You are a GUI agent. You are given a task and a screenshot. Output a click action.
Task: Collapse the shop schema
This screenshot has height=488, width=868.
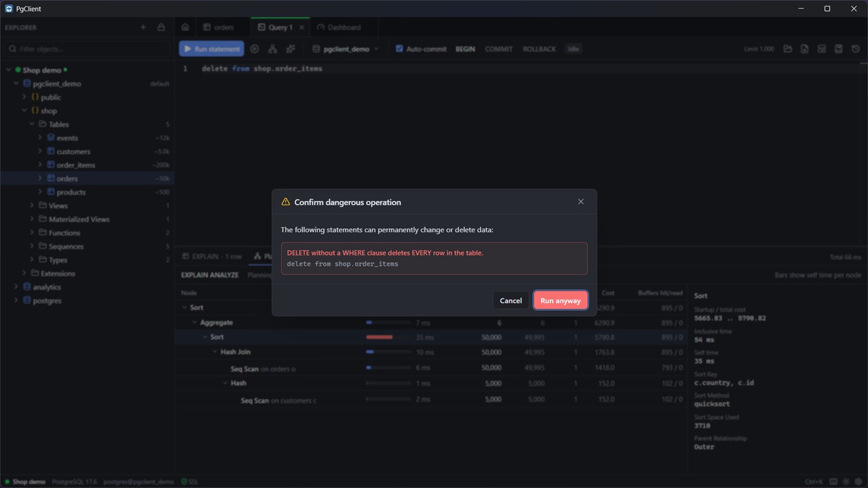coord(24,111)
